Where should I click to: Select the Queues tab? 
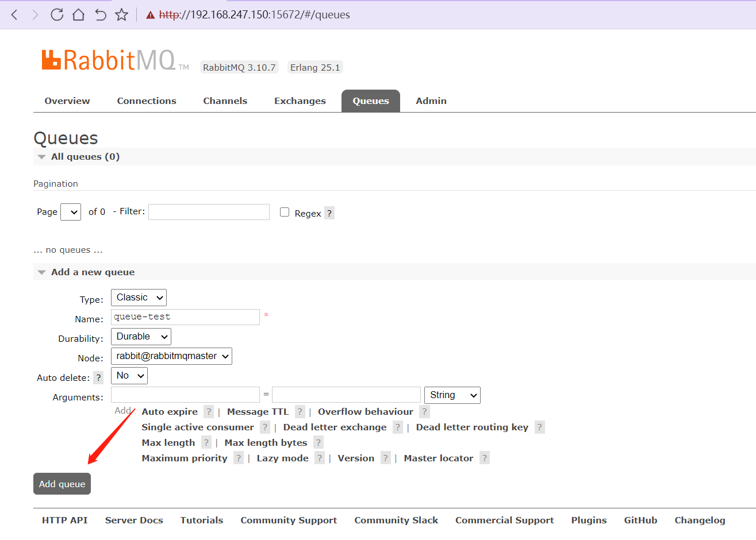(371, 101)
